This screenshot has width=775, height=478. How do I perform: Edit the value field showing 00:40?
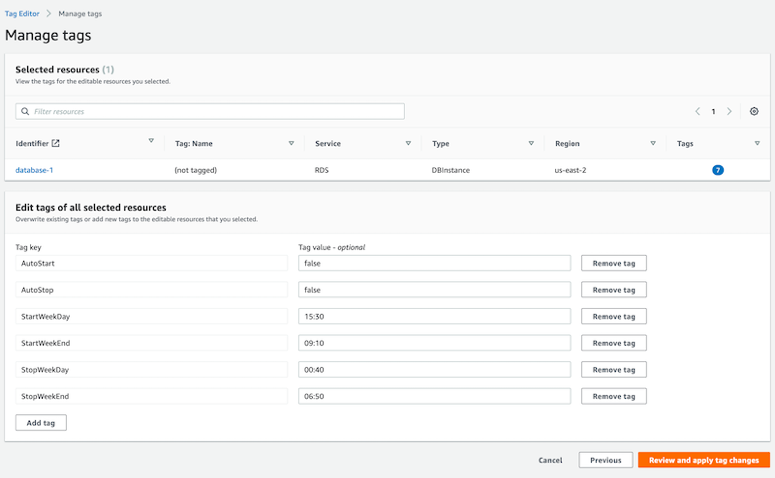click(x=434, y=370)
